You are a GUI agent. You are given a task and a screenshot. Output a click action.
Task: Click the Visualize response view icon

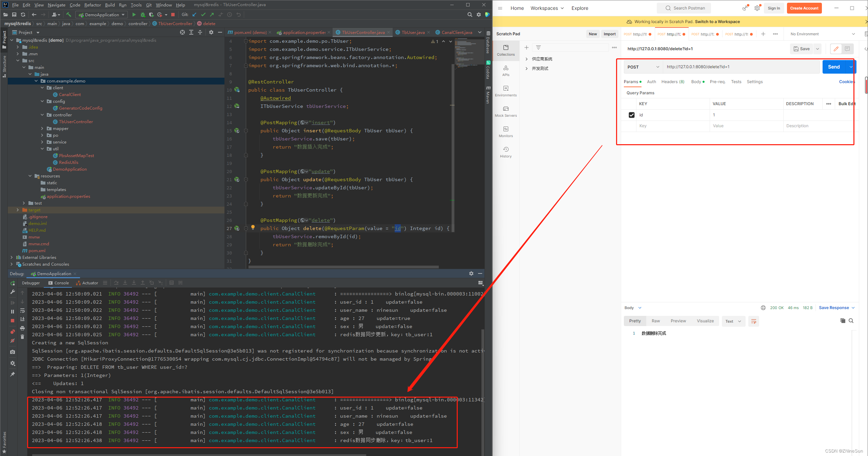coord(705,321)
